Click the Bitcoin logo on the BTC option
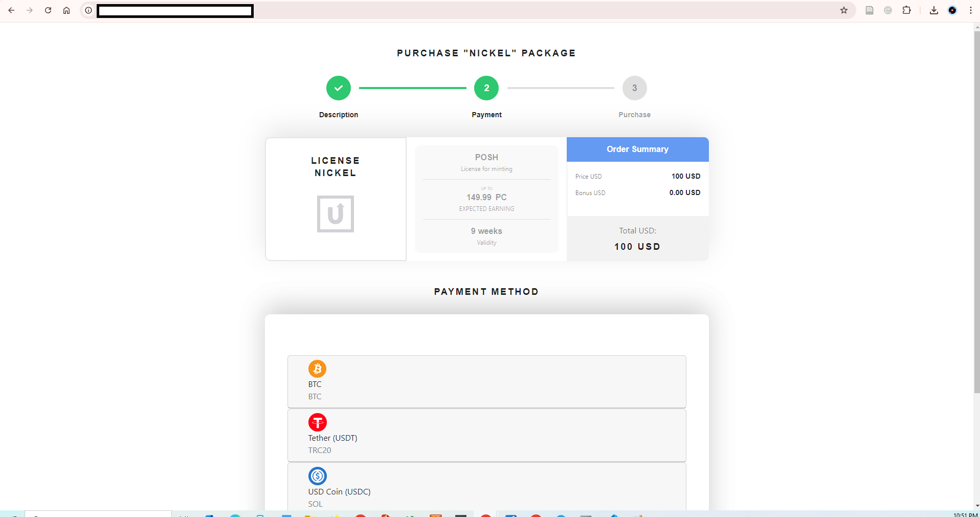This screenshot has height=517, width=980. click(x=317, y=370)
